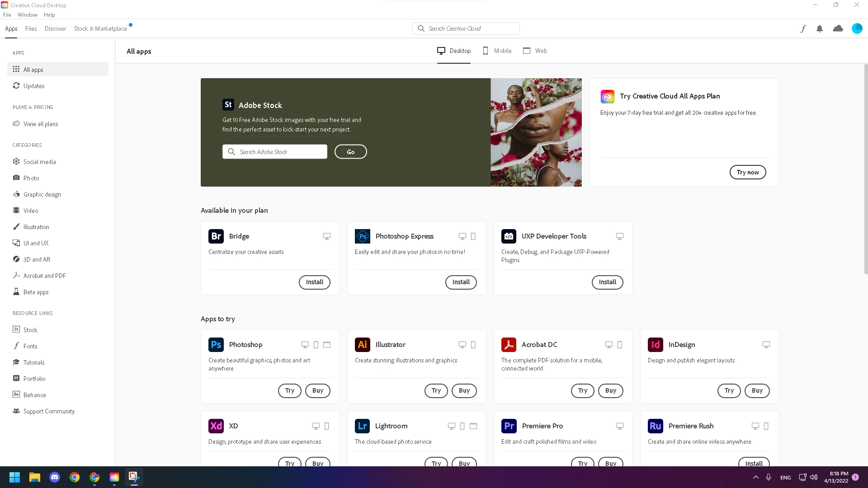Open the notifications bell
Screen dimensions: 868x488
pos(820,29)
